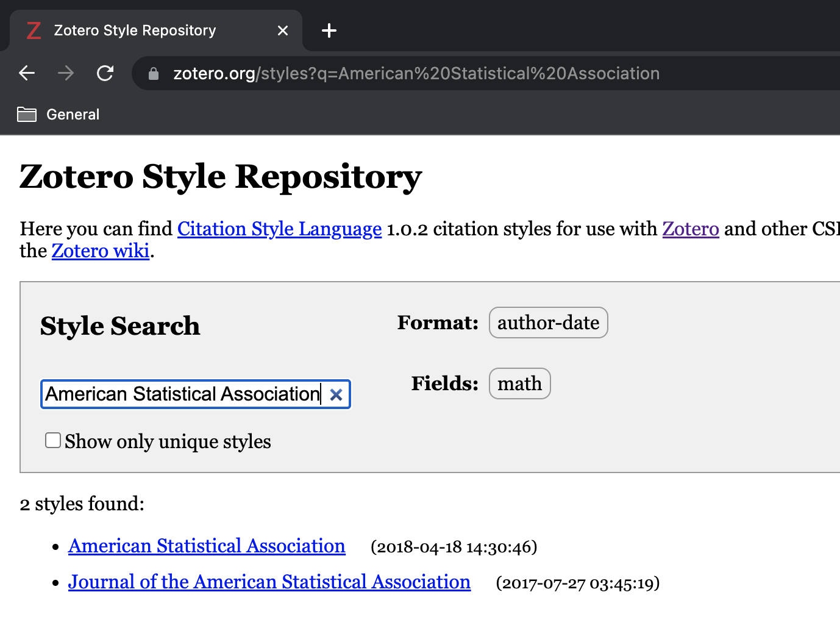
Task: Open American Statistical Association style
Action: [x=207, y=546]
